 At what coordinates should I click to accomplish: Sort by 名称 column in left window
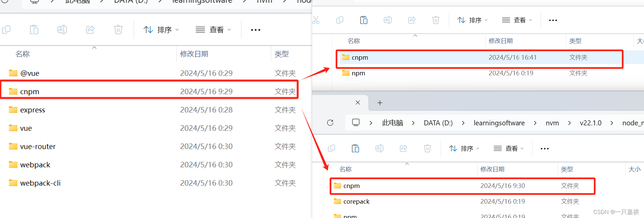[x=23, y=54]
